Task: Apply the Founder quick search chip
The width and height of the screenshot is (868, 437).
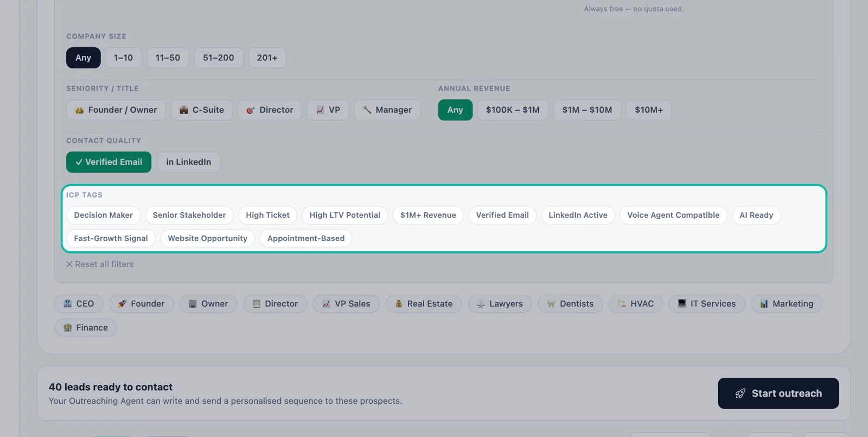Action: 141,303
